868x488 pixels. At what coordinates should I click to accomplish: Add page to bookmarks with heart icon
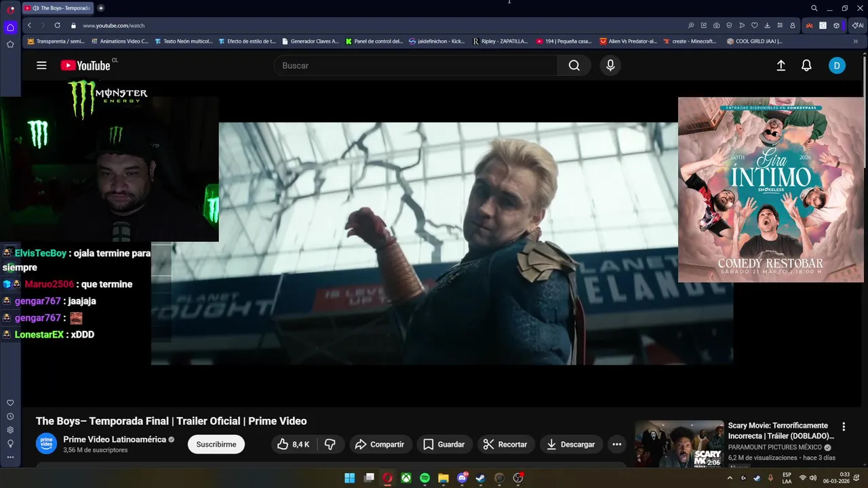pos(754,26)
